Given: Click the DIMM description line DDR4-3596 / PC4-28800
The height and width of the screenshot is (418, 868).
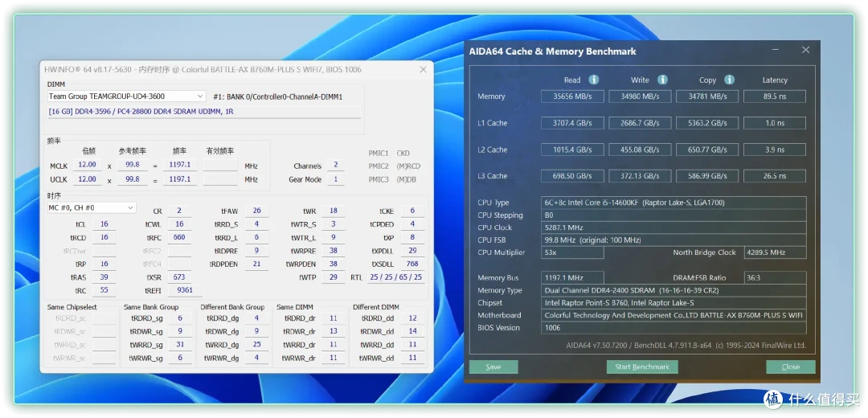Looking at the screenshot, I should (204, 112).
